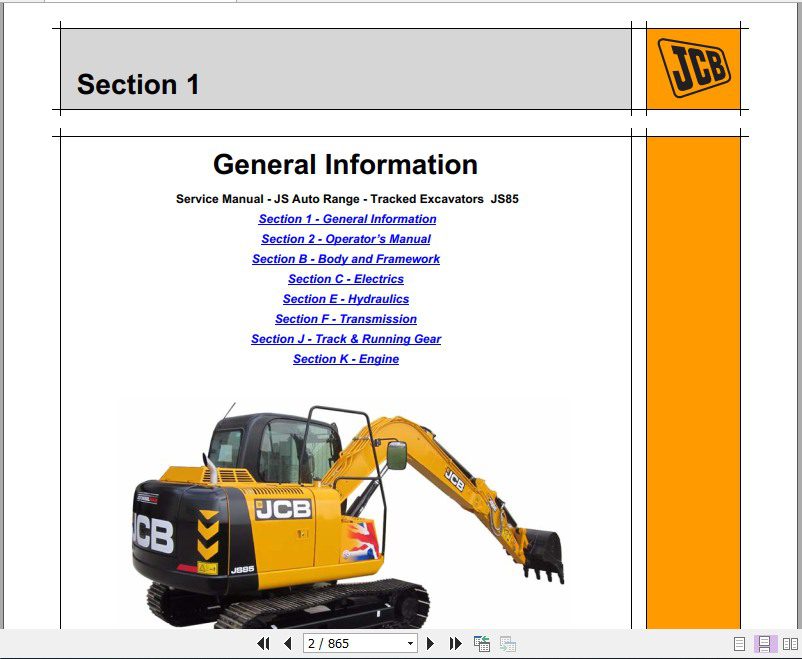Screen dimensions: 802x659
Task: Click the JS85 excavator image
Action: click(348, 516)
